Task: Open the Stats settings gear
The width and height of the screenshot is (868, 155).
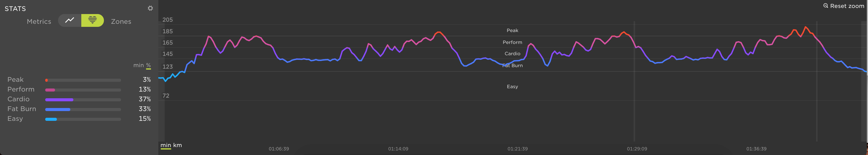Action: pos(150,8)
